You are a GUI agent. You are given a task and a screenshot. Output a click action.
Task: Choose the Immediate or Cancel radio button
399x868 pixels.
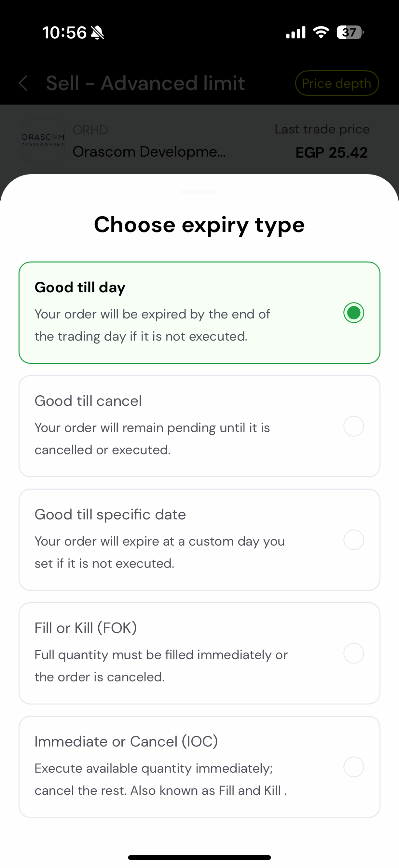[x=354, y=767]
